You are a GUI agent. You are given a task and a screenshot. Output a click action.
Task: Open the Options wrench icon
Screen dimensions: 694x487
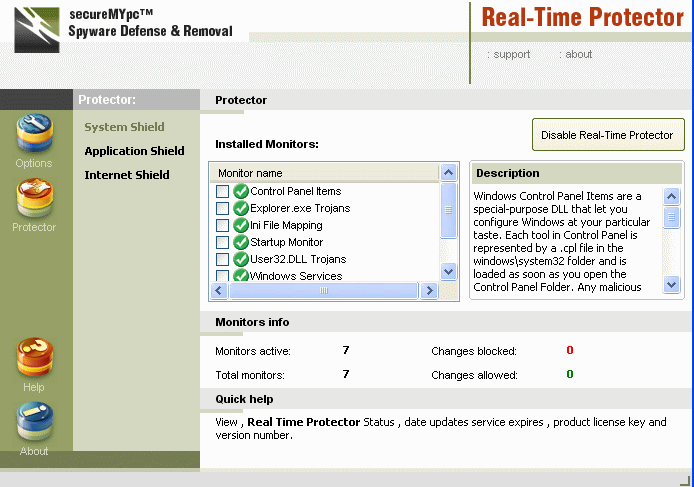click(35, 133)
